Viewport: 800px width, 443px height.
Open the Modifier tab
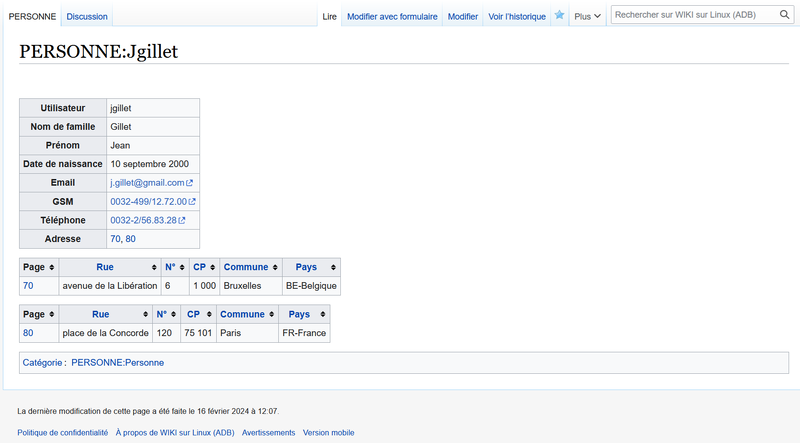click(463, 16)
